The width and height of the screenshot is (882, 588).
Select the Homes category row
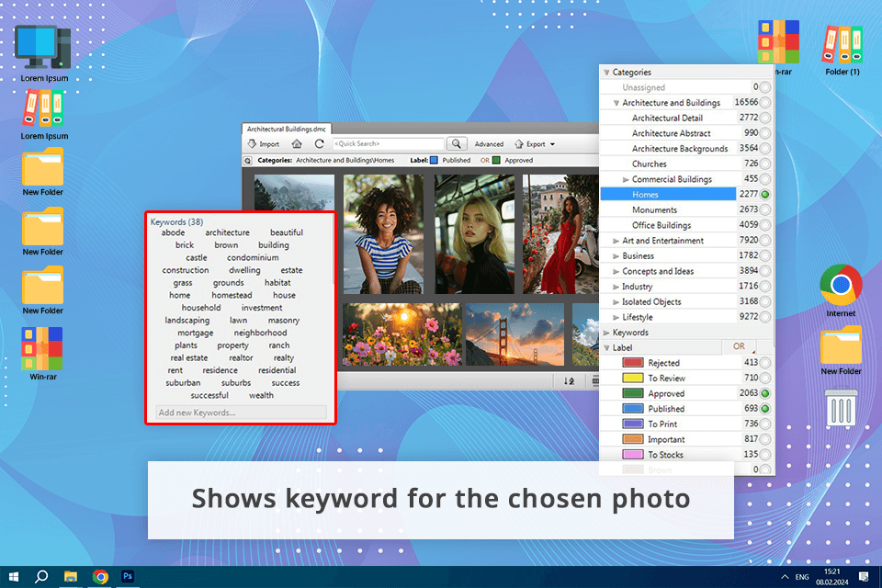coord(668,195)
